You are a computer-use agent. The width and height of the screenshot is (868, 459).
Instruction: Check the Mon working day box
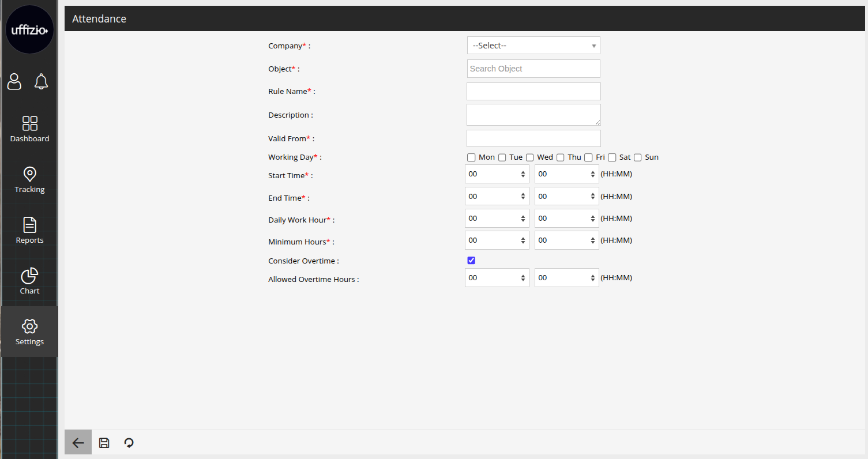point(471,157)
